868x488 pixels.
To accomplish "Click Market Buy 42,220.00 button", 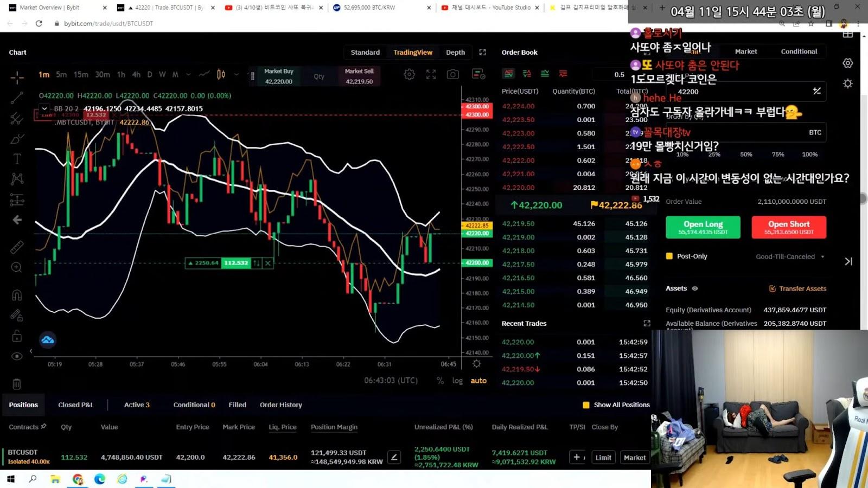I will click(x=279, y=76).
